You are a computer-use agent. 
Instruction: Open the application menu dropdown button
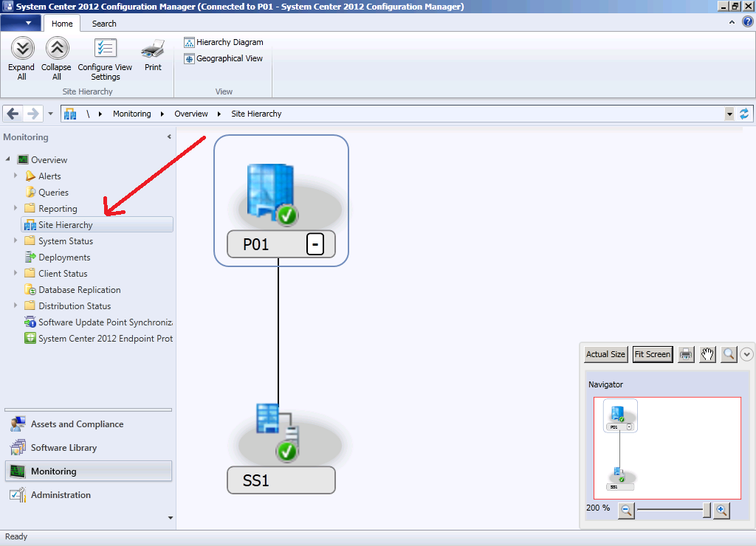21,23
